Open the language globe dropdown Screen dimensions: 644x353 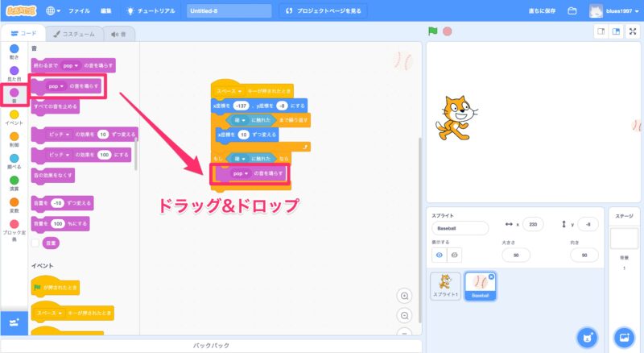[x=53, y=11]
